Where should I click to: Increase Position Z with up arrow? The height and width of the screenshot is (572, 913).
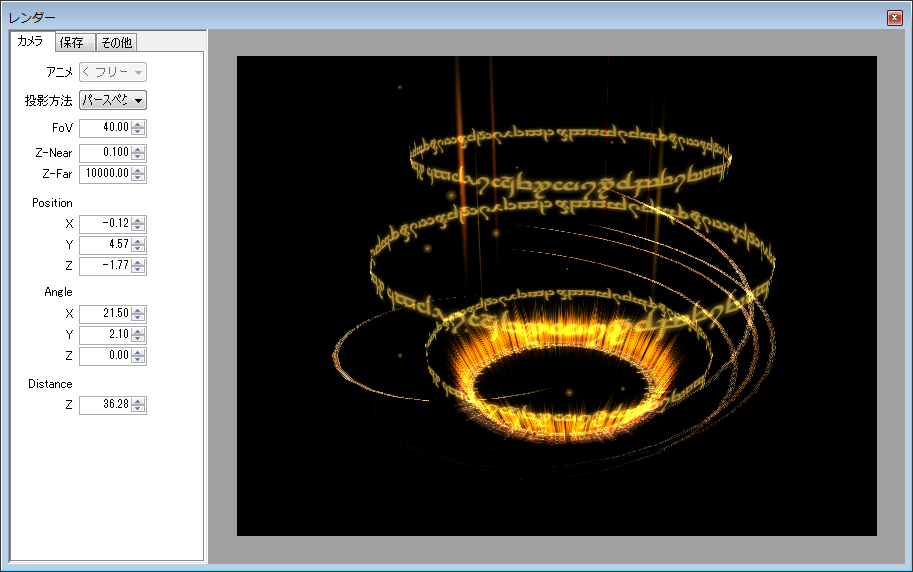click(x=138, y=262)
